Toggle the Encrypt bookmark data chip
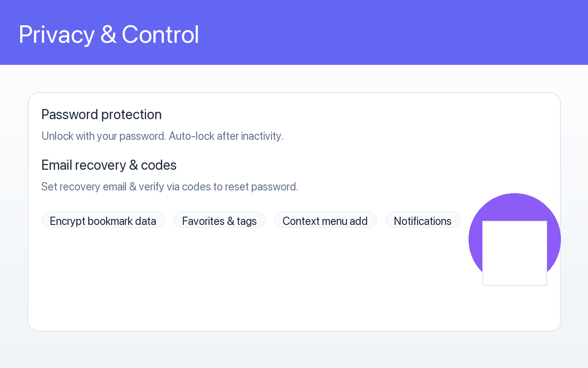The height and width of the screenshot is (368, 588). coord(103,220)
